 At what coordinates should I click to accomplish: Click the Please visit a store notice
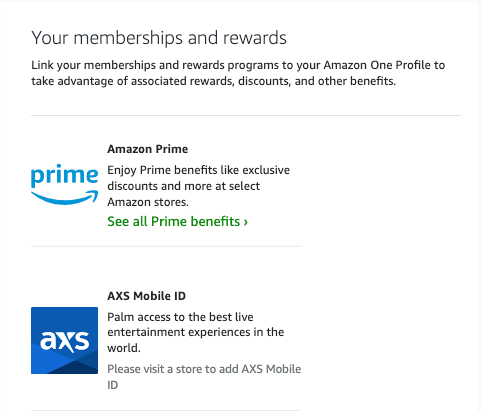click(x=204, y=377)
